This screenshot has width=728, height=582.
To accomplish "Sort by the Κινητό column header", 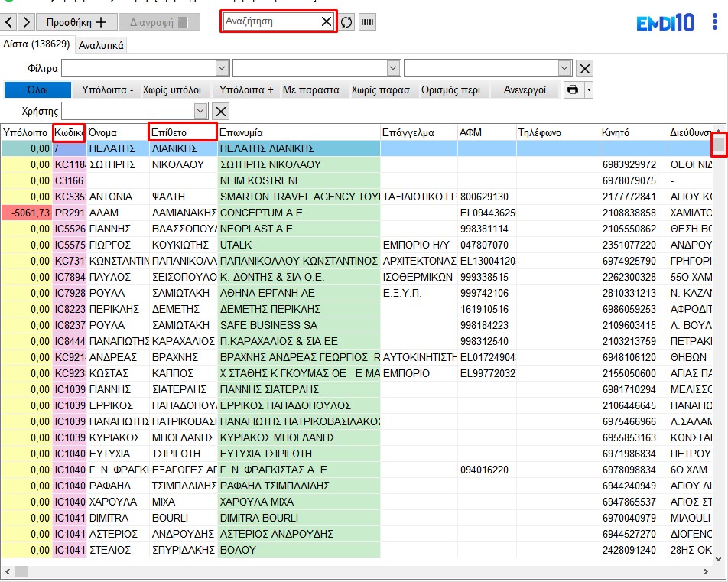I will 634,132.
